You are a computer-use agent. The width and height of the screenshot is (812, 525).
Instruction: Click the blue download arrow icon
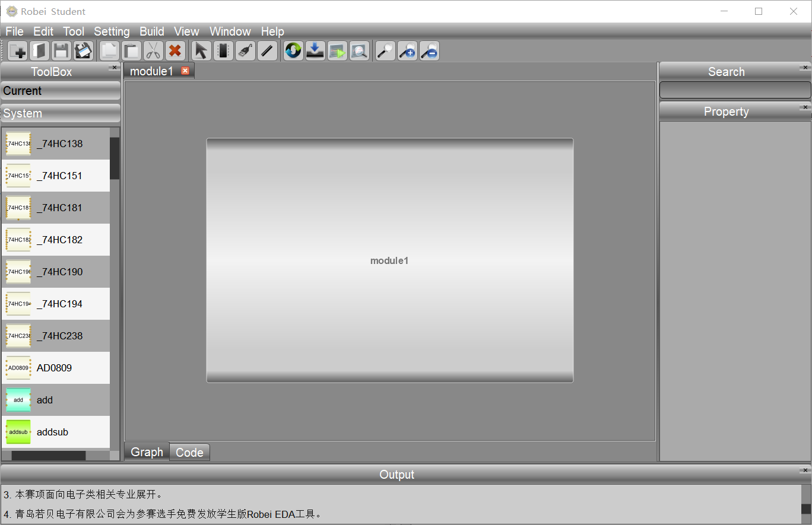315,50
